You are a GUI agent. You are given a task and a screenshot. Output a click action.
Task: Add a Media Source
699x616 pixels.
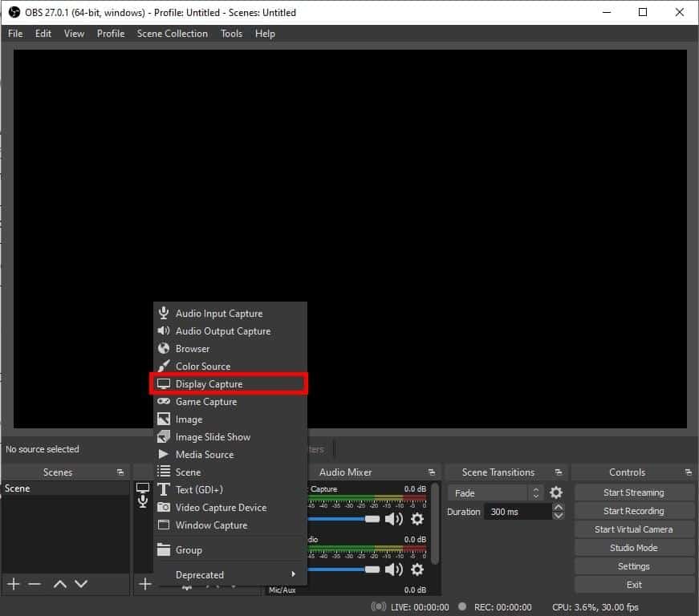coord(230,454)
